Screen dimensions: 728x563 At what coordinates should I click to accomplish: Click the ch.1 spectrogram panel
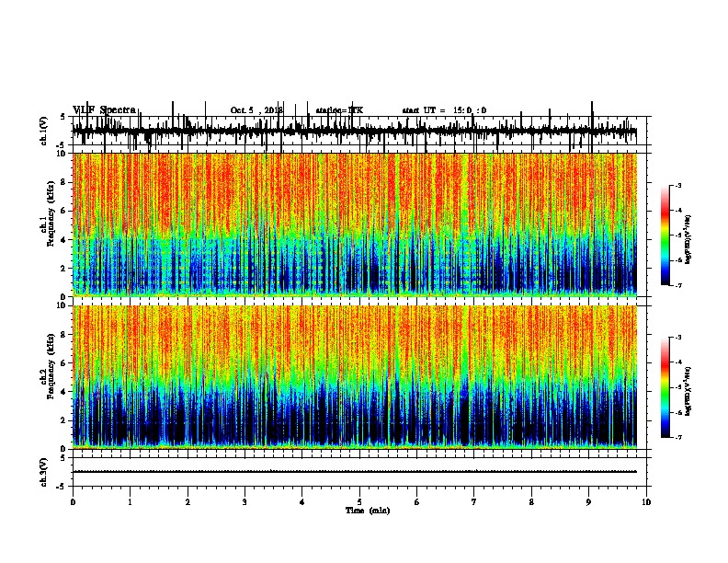tap(355, 224)
